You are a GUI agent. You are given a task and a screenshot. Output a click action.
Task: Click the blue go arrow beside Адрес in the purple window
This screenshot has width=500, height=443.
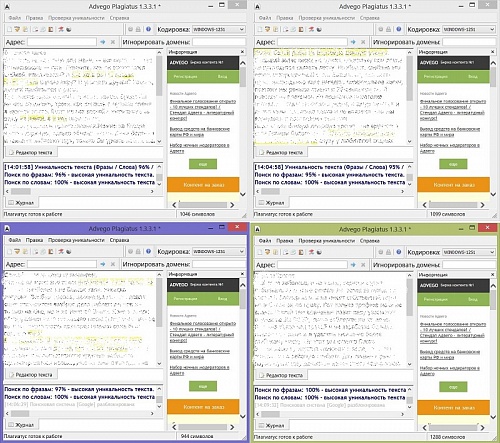tap(103, 264)
